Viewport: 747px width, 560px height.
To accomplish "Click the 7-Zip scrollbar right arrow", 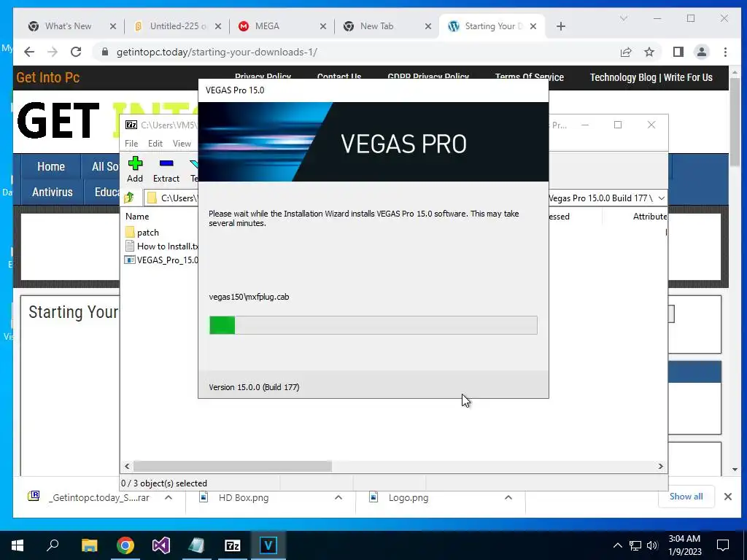I will tap(660, 466).
